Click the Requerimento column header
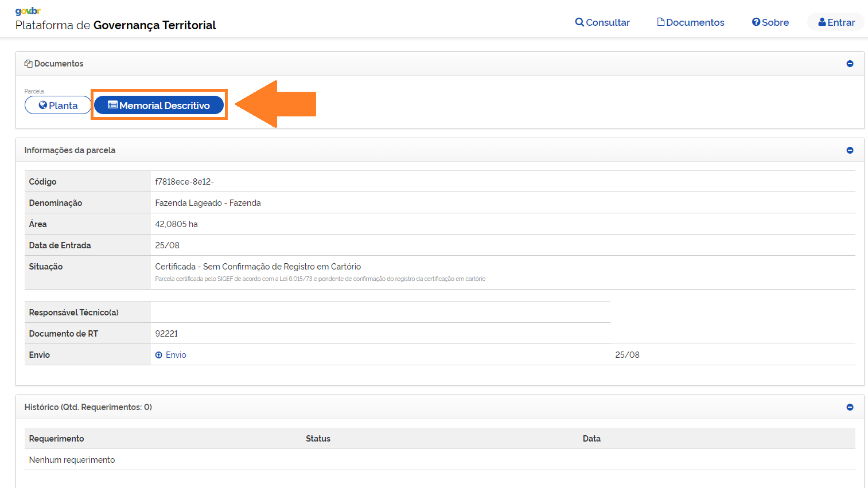Image resolution: width=868 pixels, height=488 pixels. pos(56,439)
